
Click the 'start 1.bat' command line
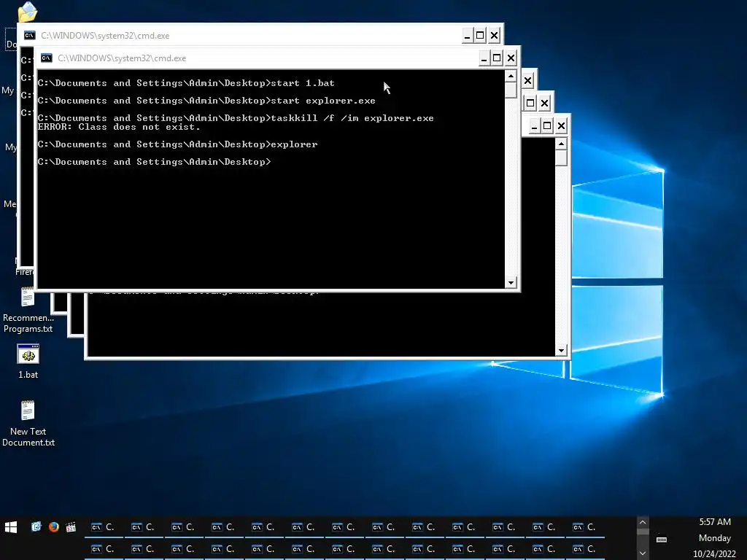point(186,83)
